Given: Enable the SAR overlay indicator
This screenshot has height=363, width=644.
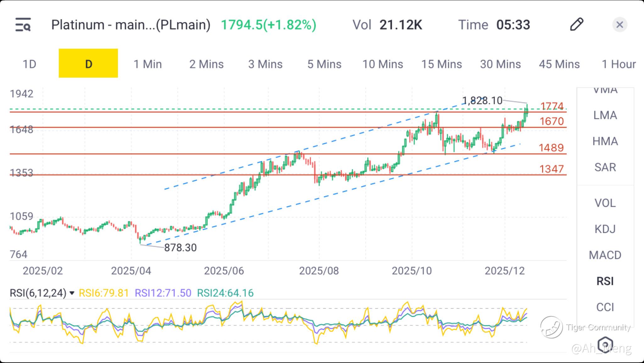Looking at the screenshot, I should (605, 167).
